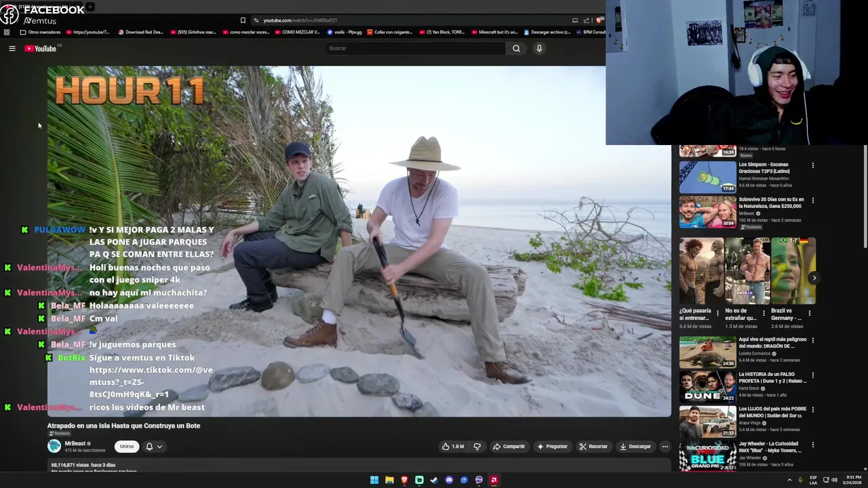Image resolution: width=868 pixels, height=488 pixels.
Task: Open the Otros marcadores bookmarks folder
Action: (x=41, y=32)
